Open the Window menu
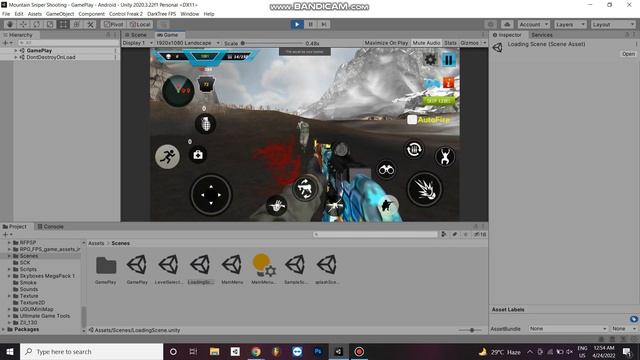The width and height of the screenshot is (640, 360). pos(189,14)
